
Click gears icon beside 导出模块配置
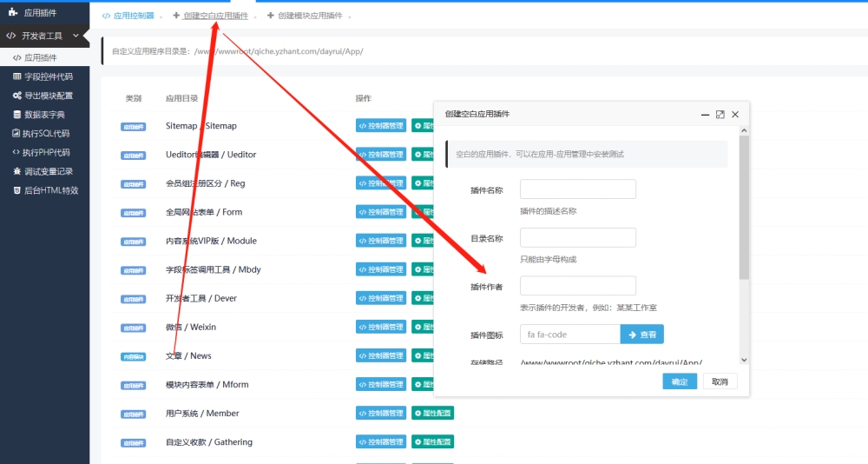click(x=17, y=96)
